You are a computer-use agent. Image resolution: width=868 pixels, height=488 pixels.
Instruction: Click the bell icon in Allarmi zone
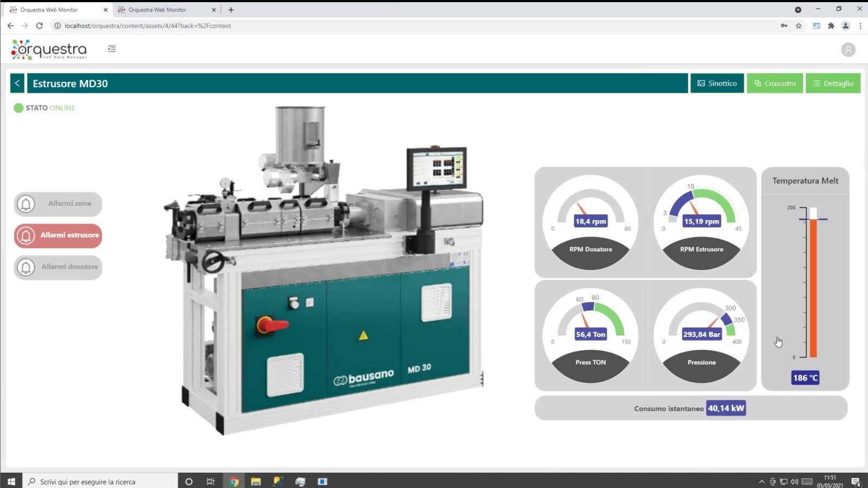point(26,204)
